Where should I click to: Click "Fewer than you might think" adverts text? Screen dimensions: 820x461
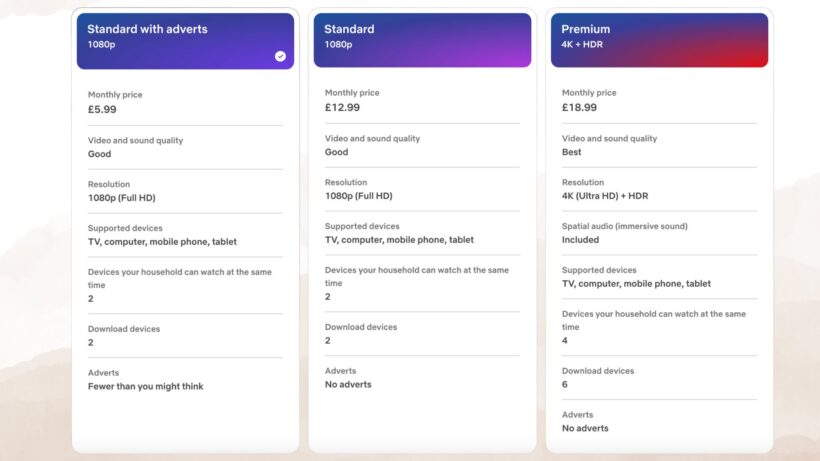pyautogui.click(x=145, y=386)
